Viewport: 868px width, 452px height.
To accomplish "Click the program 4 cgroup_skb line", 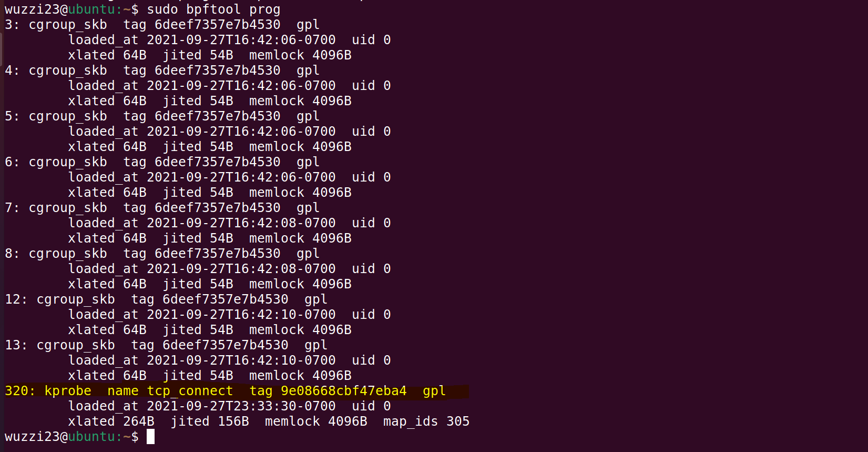I will (x=162, y=71).
